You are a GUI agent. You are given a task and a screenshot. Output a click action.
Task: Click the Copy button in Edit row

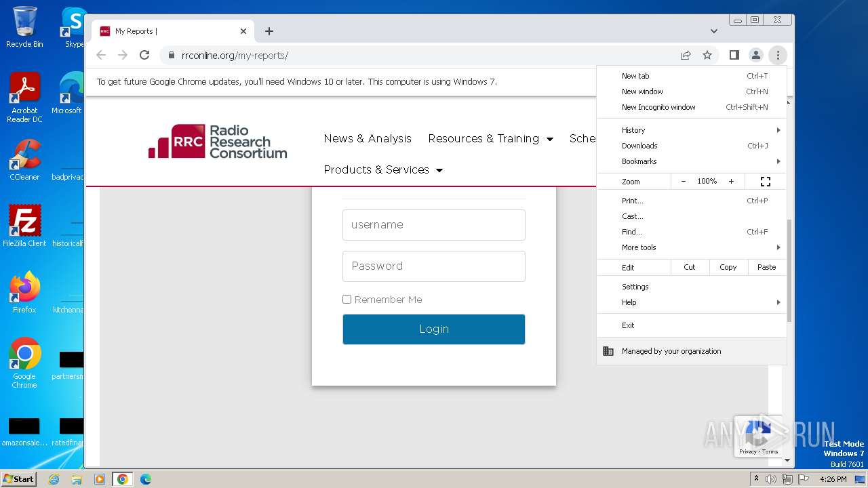pyautogui.click(x=728, y=267)
